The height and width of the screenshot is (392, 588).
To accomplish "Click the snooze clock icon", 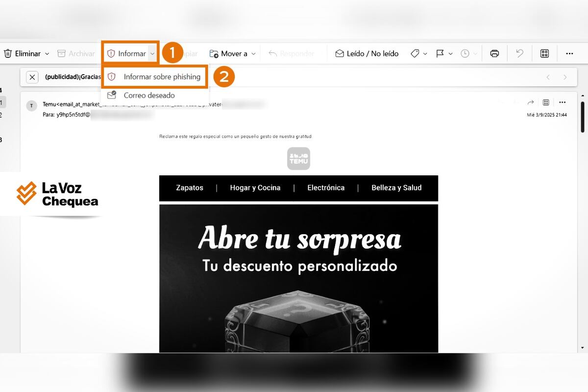I will coord(465,53).
